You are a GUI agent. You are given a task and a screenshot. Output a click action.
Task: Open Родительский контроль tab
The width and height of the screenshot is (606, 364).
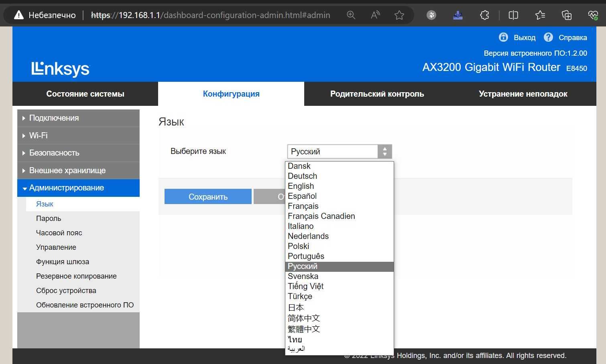point(377,94)
